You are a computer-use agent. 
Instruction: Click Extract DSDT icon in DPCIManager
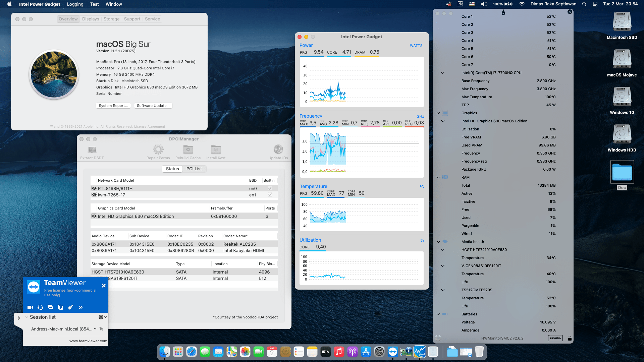92,149
